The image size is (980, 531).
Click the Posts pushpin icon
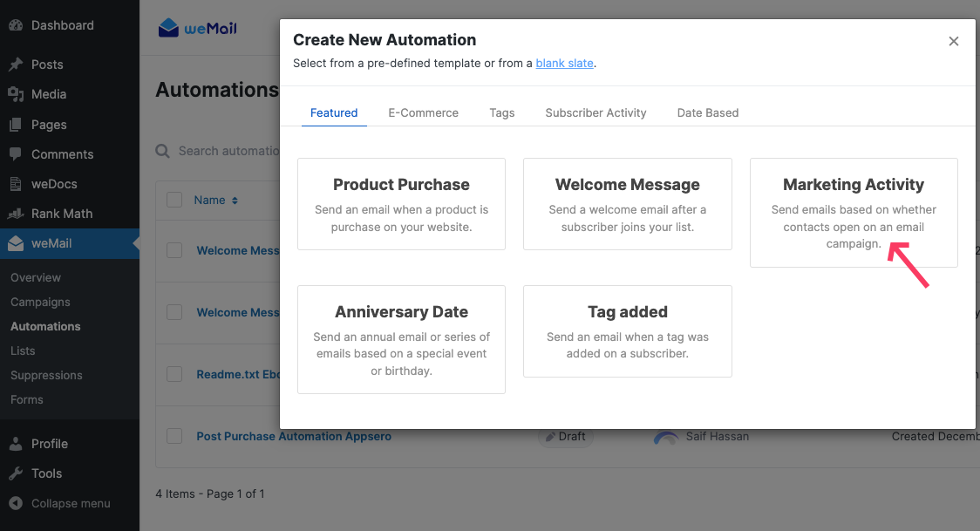click(x=16, y=65)
